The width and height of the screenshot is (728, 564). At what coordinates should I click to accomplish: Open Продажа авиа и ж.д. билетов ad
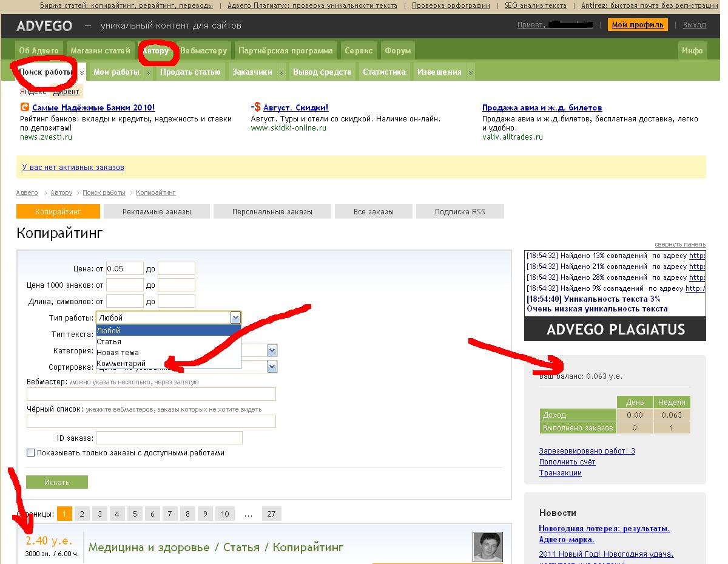[x=542, y=107]
